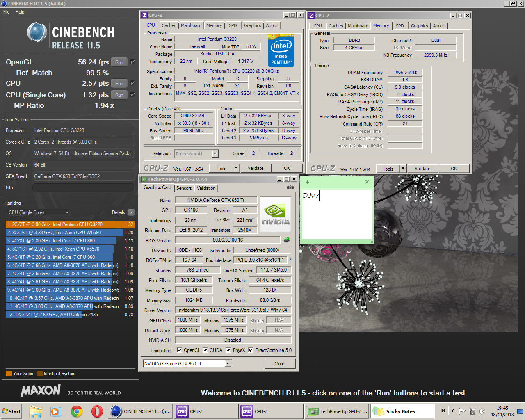Viewport: 525px width, 420px height.
Task: Select AMD Opteron 2435 ranking row
Action: click(70, 315)
